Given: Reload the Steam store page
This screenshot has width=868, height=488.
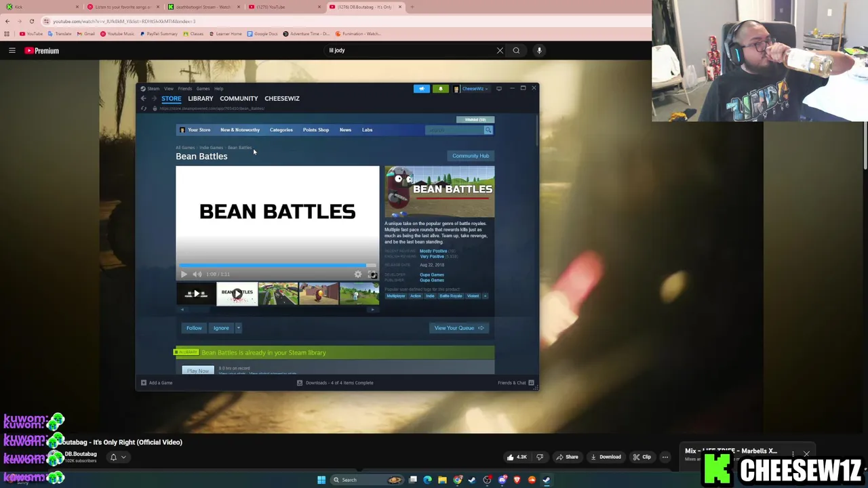Looking at the screenshot, I should 144,108.
